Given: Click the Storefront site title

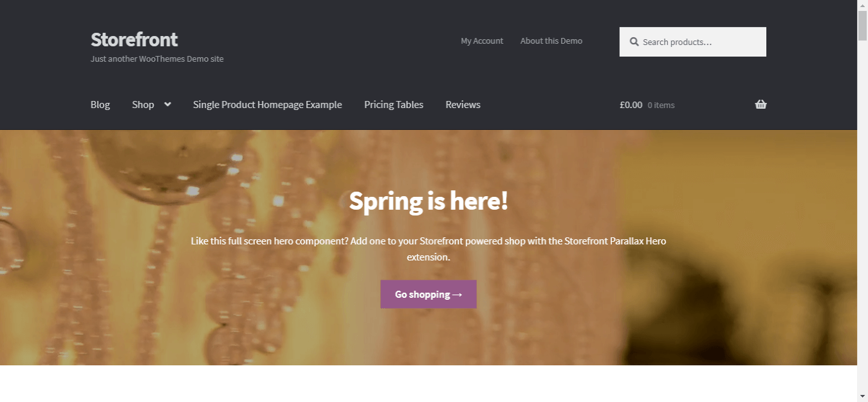Looking at the screenshot, I should (x=134, y=39).
